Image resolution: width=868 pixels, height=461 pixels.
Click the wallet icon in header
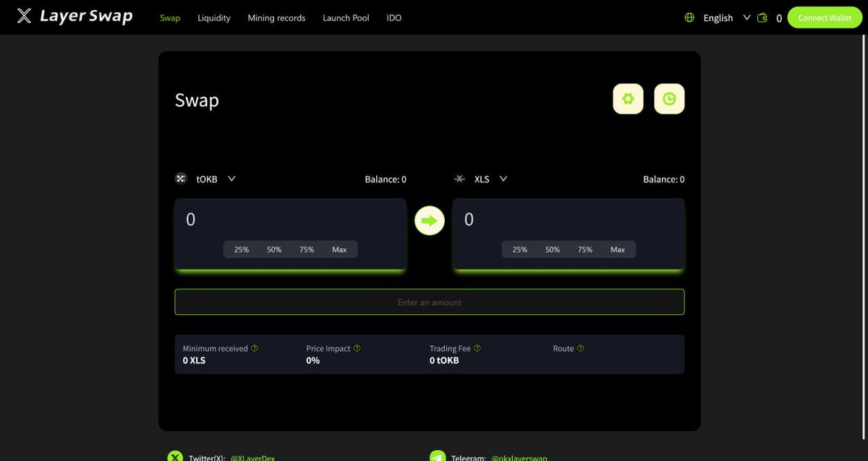(x=762, y=17)
